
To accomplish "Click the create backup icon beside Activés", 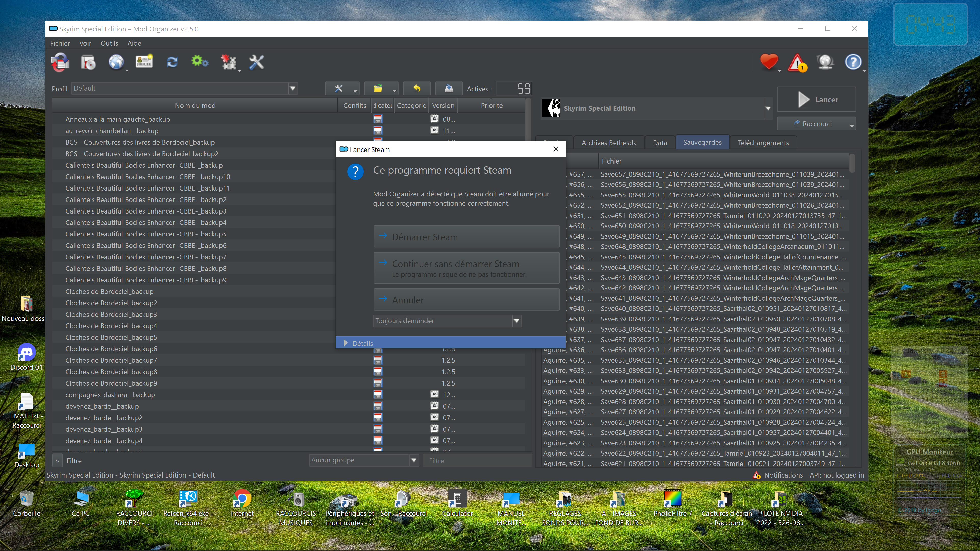I will [x=449, y=89].
